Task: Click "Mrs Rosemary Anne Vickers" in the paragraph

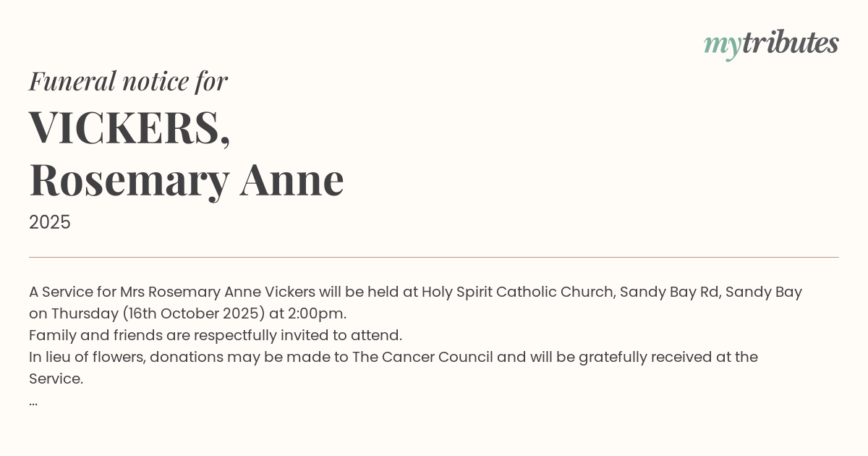Action: 218,292
